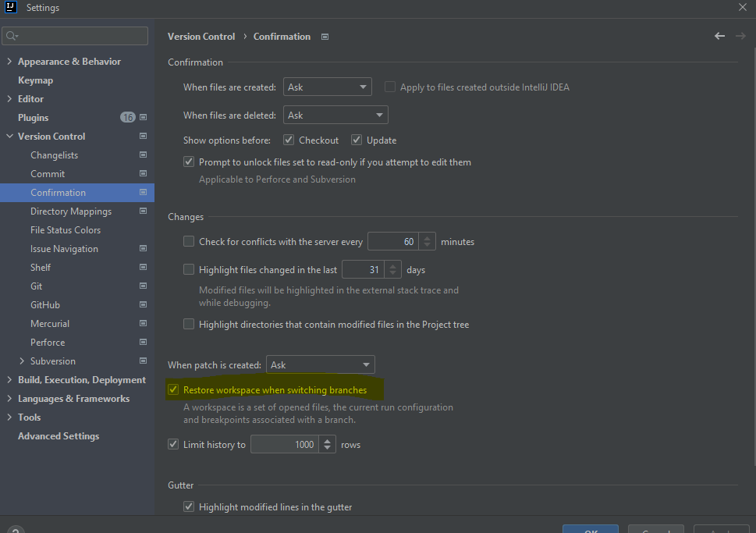The image size is (756, 533).
Task: Expand Appearance & Behavior section
Action: [x=9, y=61]
